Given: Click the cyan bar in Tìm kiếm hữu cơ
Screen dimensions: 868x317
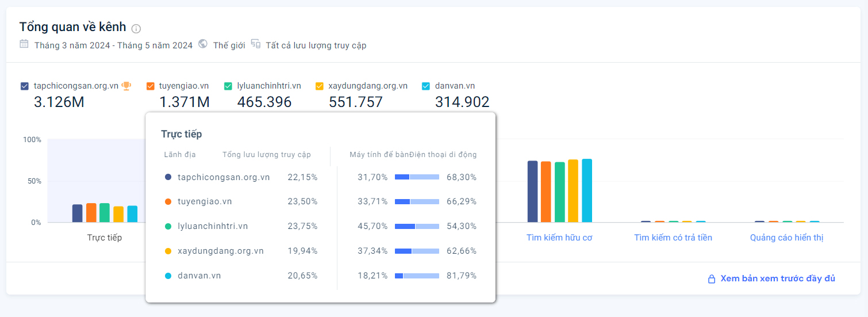Looking at the screenshot, I should click(587, 191).
